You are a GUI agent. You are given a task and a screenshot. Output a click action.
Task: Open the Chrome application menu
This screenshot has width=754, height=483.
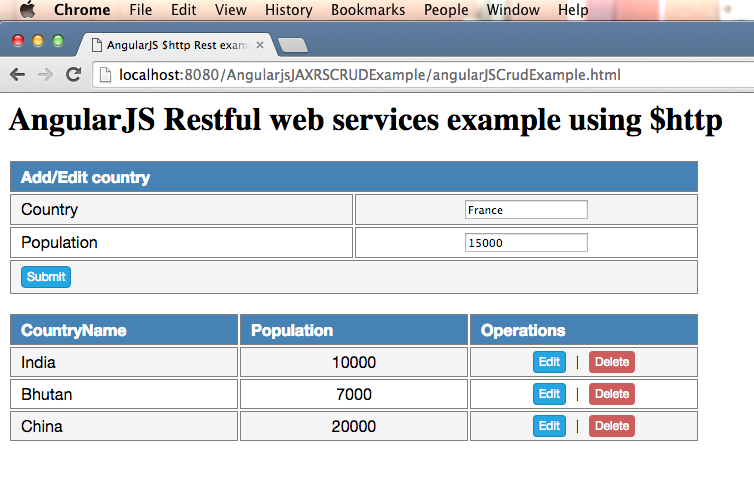pyautogui.click(x=82, y=10)
